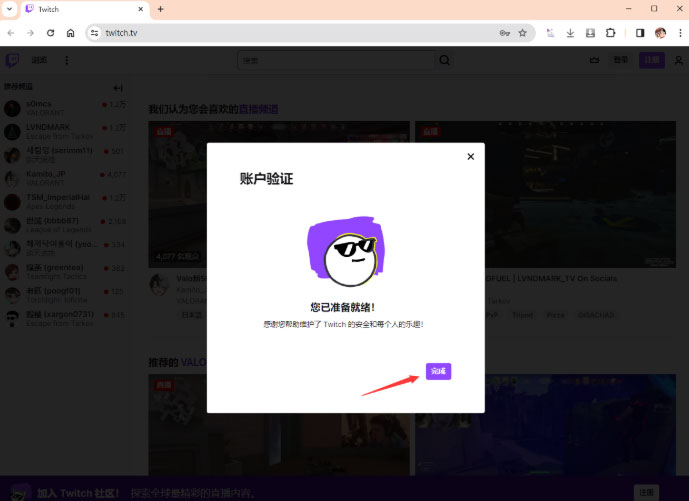Reload the Twitch page
689x501 pixels.
click(51, 33)
